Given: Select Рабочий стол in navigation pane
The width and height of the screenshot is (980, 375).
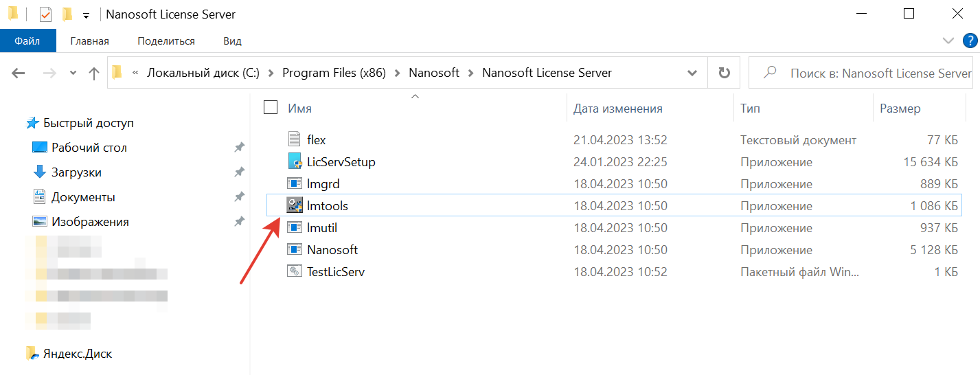Looking at the screenshot, I should tap(89, 148).
